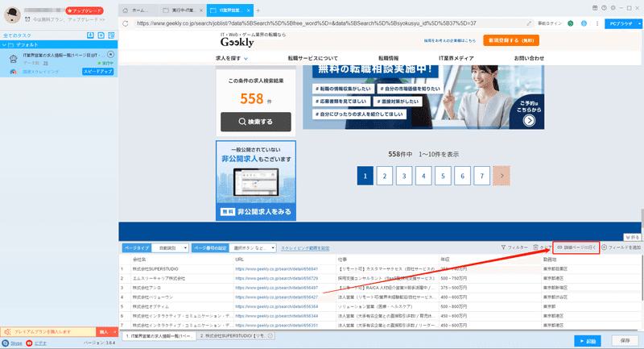The image size is (644, 349).
Task: Click the import task icon next to 全てのタスク
Action: coord(90,35)
